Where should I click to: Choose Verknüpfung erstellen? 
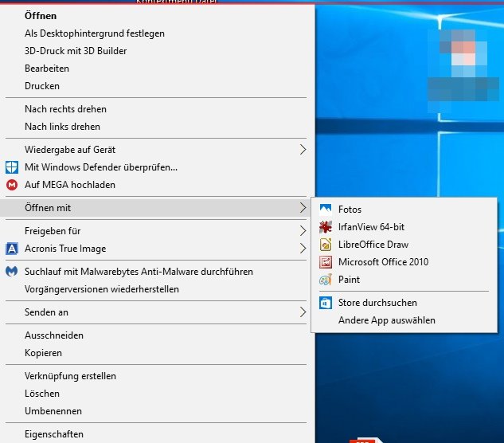pos(156,376)
